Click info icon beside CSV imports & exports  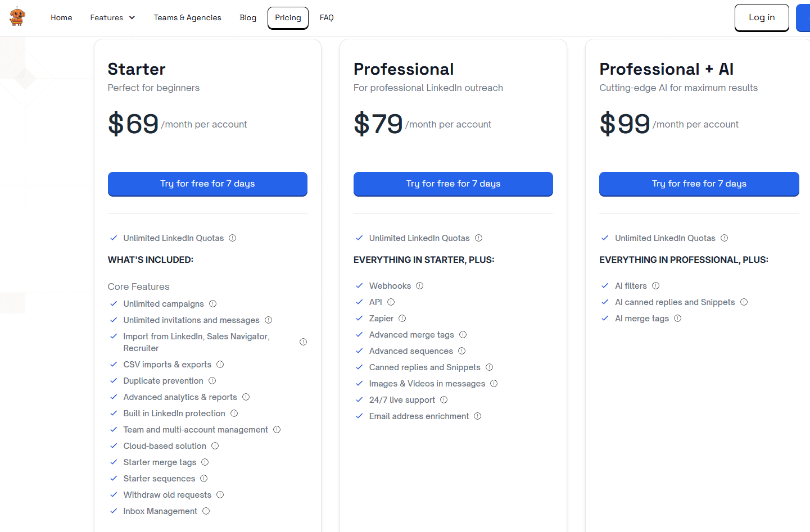click(x=220, y=365)
